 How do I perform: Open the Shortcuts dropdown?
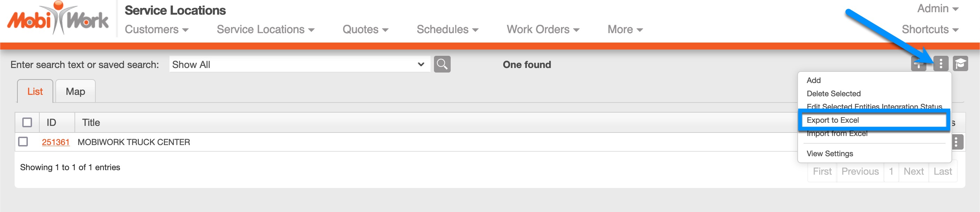pos(930,29)
